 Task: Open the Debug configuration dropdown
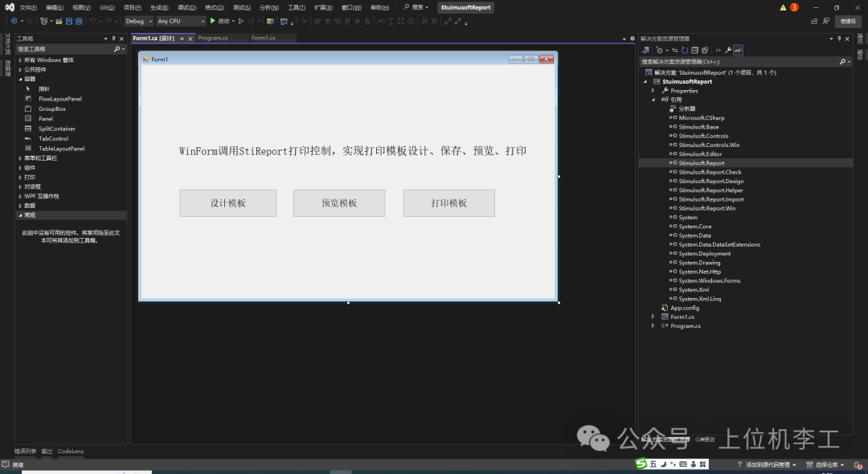[x=138, y=21]
